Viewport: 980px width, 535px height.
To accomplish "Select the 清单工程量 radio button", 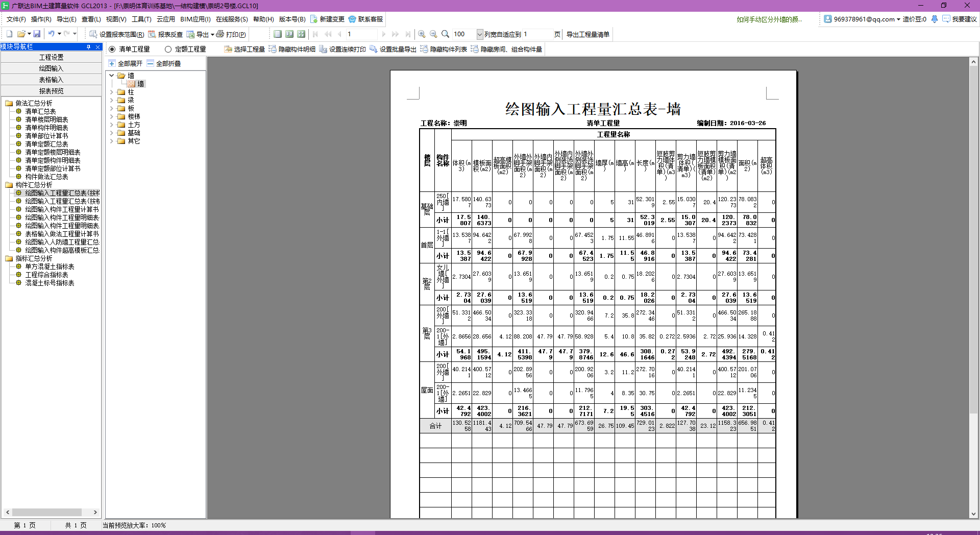I will pos(112,49).
